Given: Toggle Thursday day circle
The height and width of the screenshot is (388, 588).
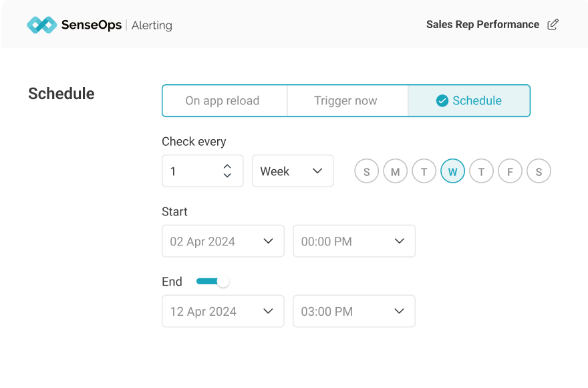Looking at the screenshot, I should 482,171.
